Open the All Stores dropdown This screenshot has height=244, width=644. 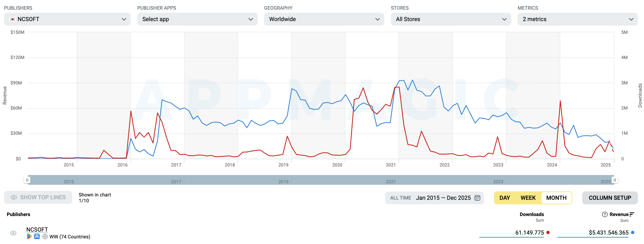pos(451,19)
